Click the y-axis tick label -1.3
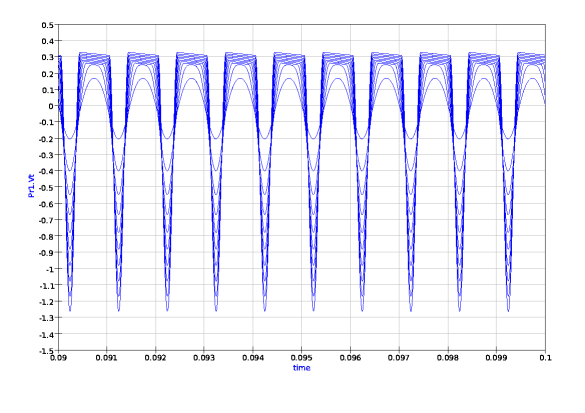Viewport: 585px width, 413px height. coord(46,318)
